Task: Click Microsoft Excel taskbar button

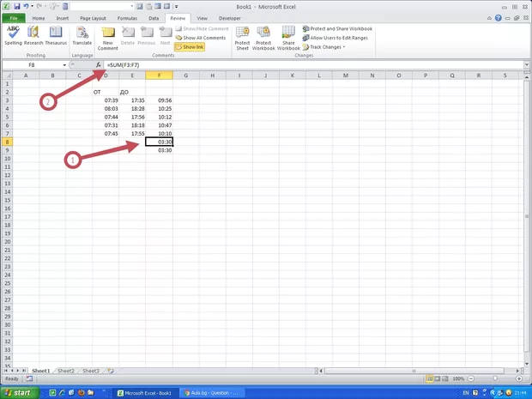Action: (145, 393)
